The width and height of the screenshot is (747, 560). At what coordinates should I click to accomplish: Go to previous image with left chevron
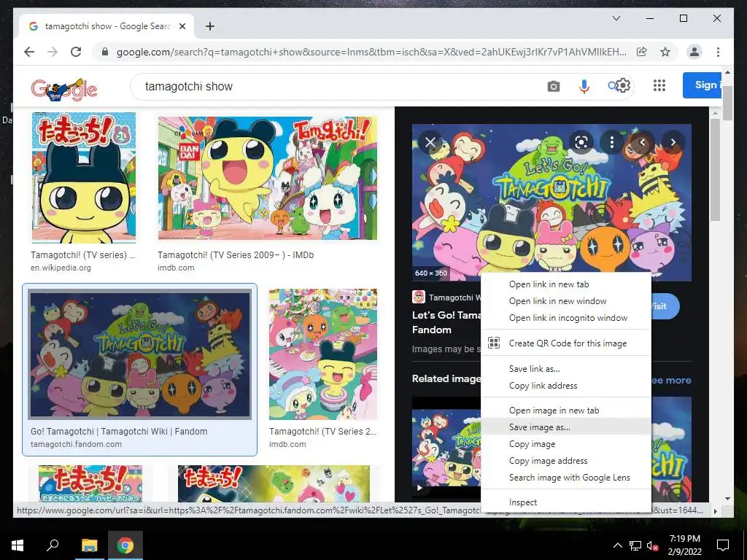642,142
